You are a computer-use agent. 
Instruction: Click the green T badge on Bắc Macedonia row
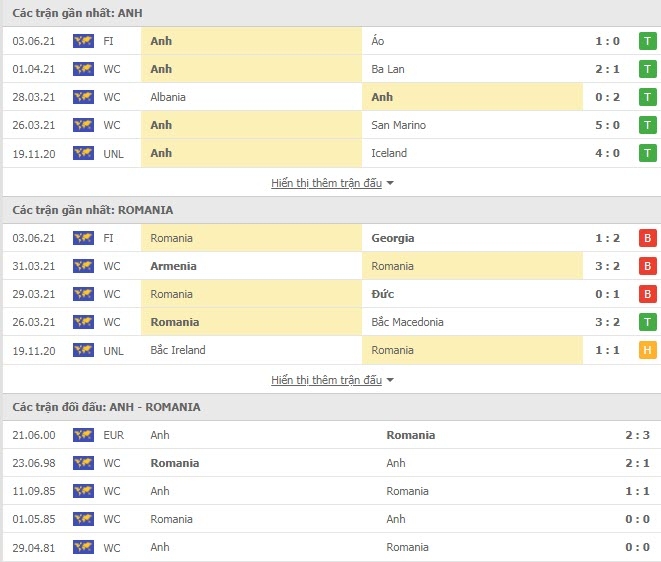(648, 322)
